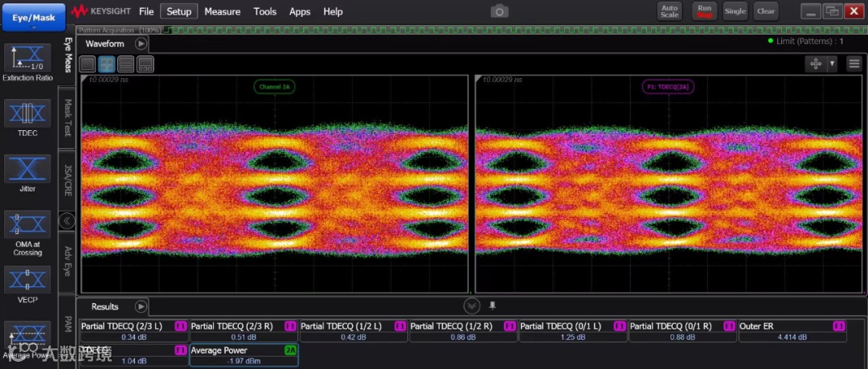868x369 pixels.
Task: Click the Pattern Acquisition progress bar
Action: pos(121,30)
